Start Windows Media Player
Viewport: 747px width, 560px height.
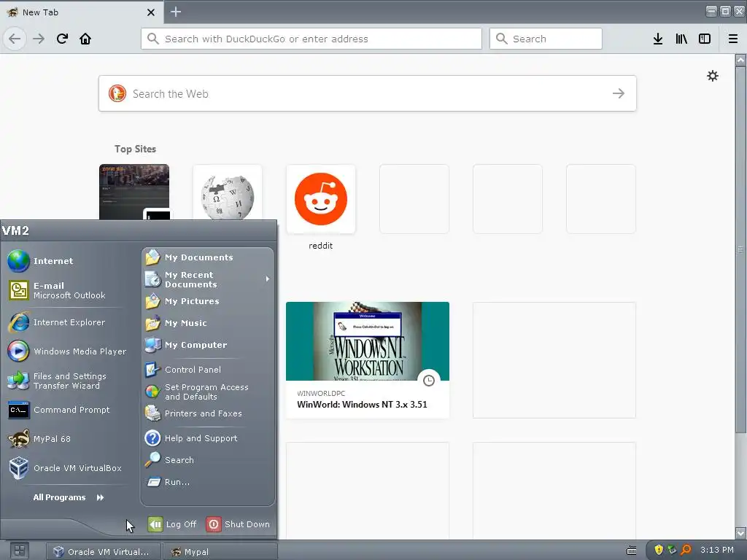pyautogui.click(x=68, y=351)
